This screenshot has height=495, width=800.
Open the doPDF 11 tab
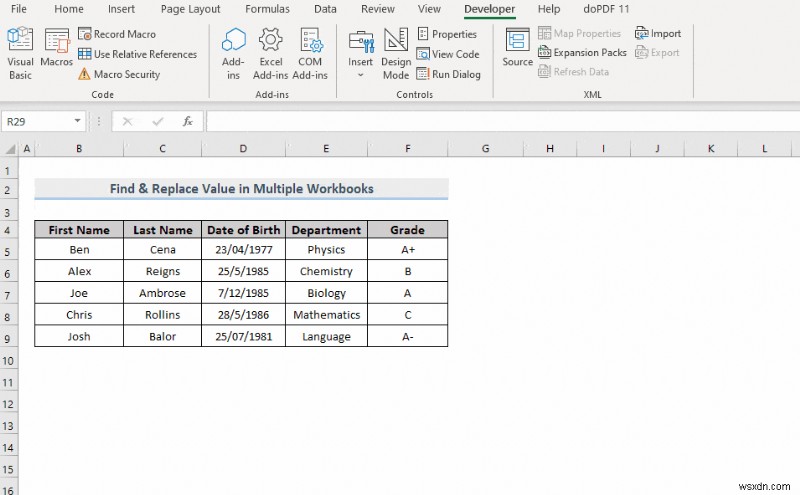click(x=606, y=9)
